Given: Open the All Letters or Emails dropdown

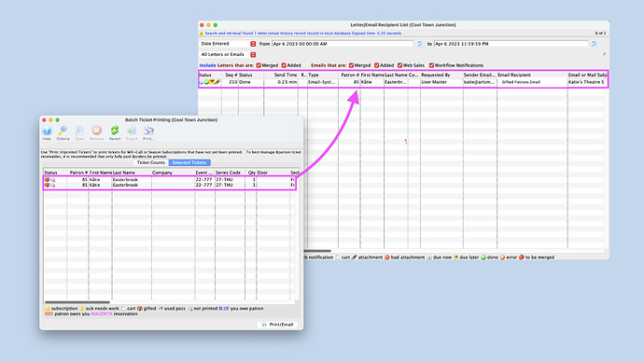Looking at the screenshot, I should coord(228,55).
